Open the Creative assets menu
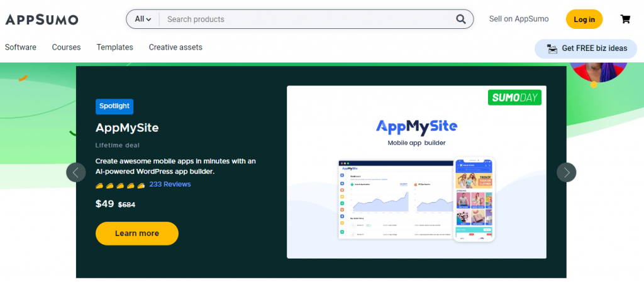This screenshot has width=644, height=282. [x=175, y=47]
